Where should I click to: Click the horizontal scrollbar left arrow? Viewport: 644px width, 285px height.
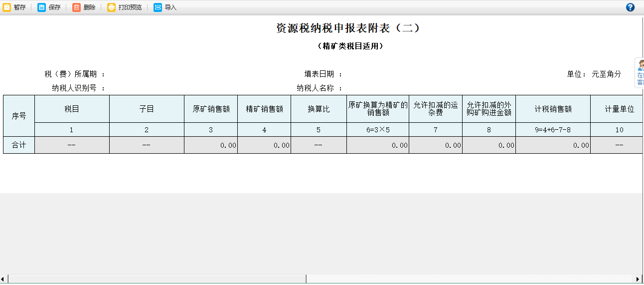(x=3, y=279)
